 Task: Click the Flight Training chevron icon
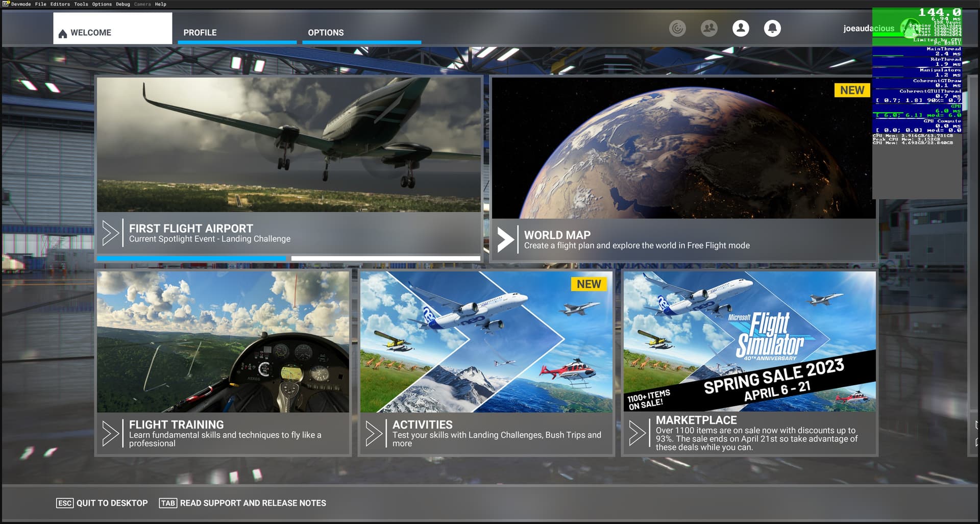click(x=110, y=434)
